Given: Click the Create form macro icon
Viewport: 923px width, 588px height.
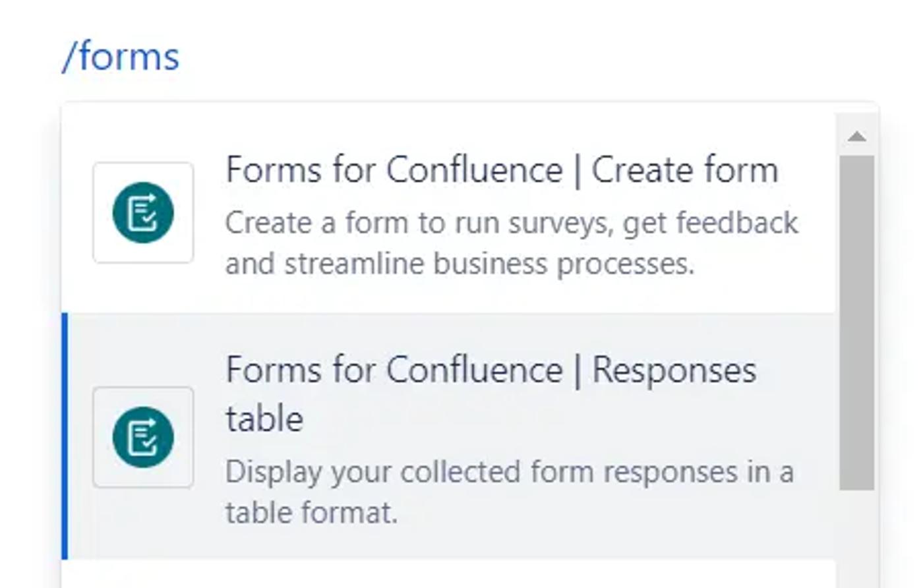Looking at the screenshot, I should (x=143, y=213).
